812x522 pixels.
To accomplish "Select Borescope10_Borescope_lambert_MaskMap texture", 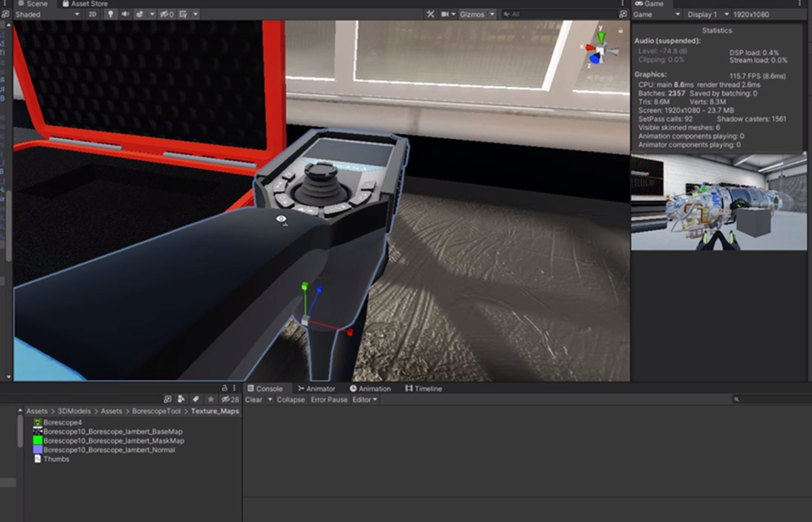I will (x=108, y=441).
